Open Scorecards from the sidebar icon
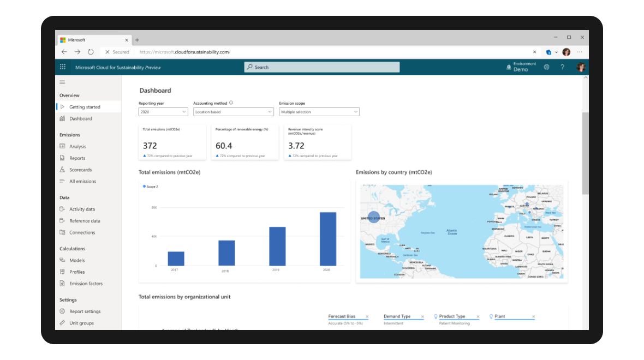The image size is (644, 360). pos(62,170)
